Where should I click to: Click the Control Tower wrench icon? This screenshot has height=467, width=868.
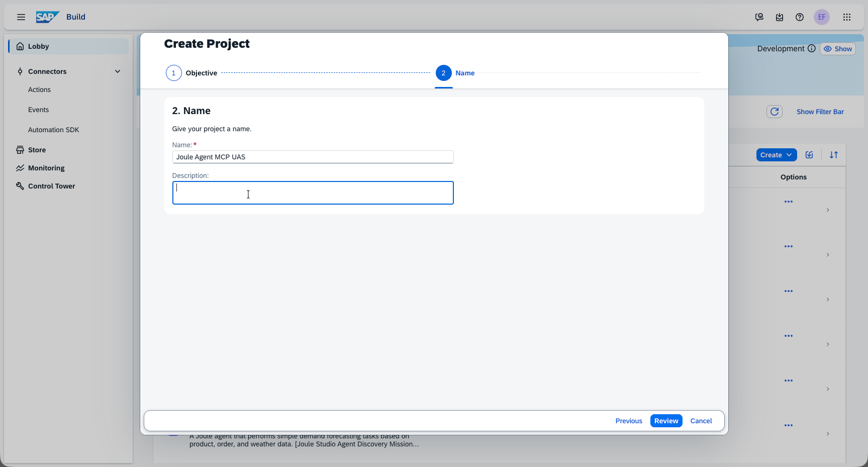[20, 186]
